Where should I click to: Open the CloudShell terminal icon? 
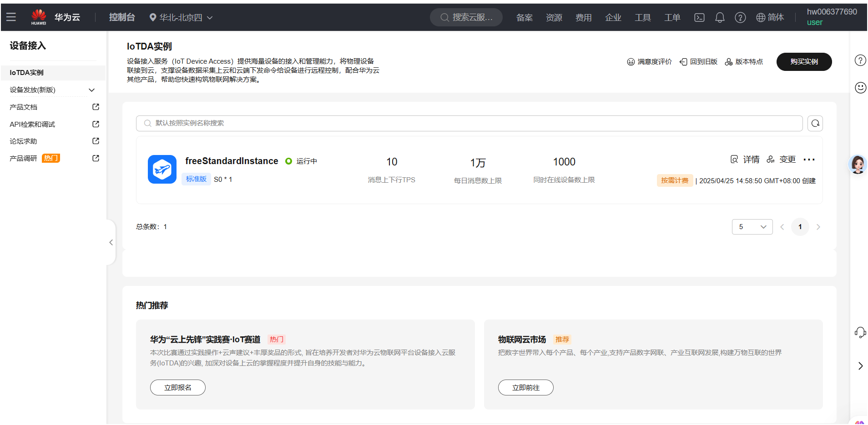coord(699,17)
